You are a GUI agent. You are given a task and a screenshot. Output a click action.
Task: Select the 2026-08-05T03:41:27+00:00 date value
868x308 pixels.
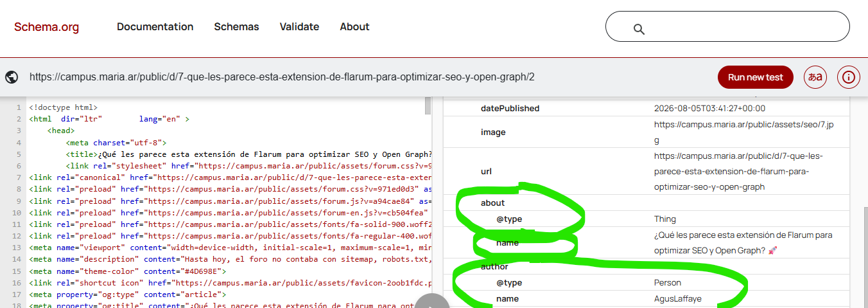[x=709, y=108]
